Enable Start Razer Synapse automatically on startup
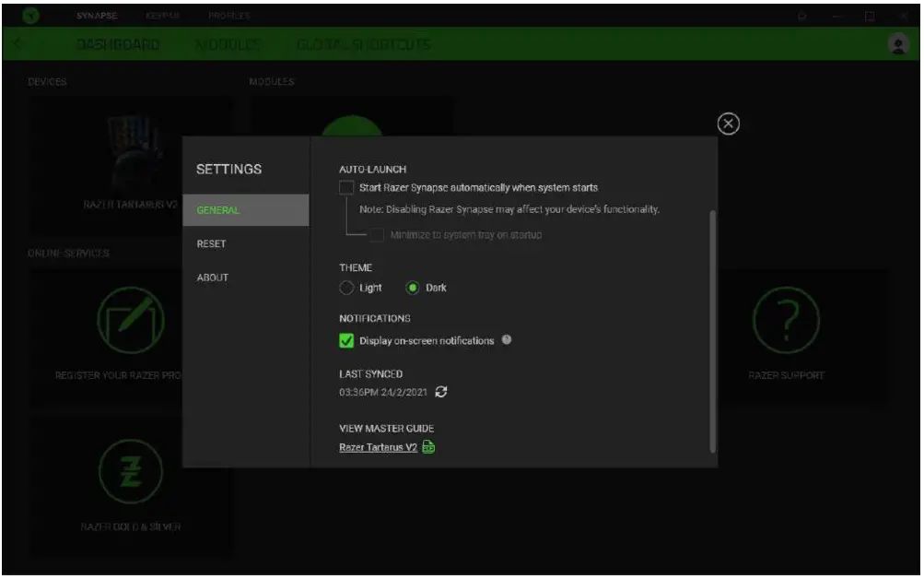 [x=348, y=187]
